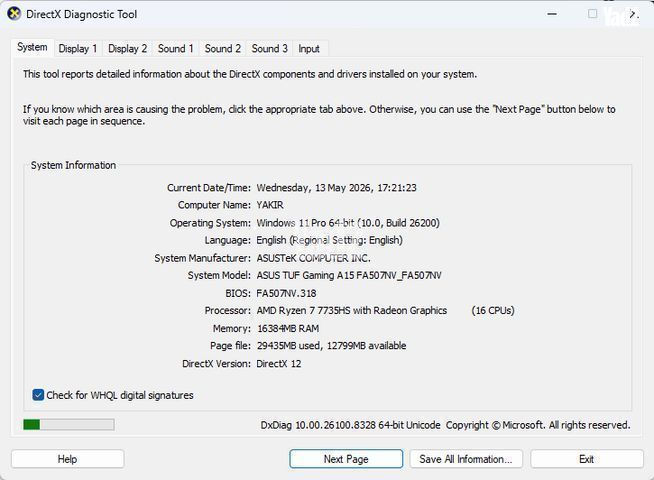The height and width of the screenshot is (480, 654).
Task: Click the Current Date/Time label
Action: point(209,188)
